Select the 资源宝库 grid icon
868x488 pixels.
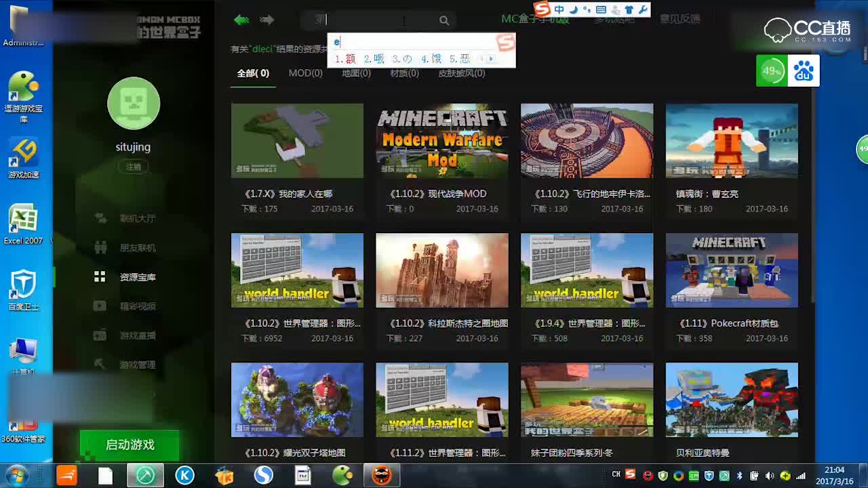100,277
